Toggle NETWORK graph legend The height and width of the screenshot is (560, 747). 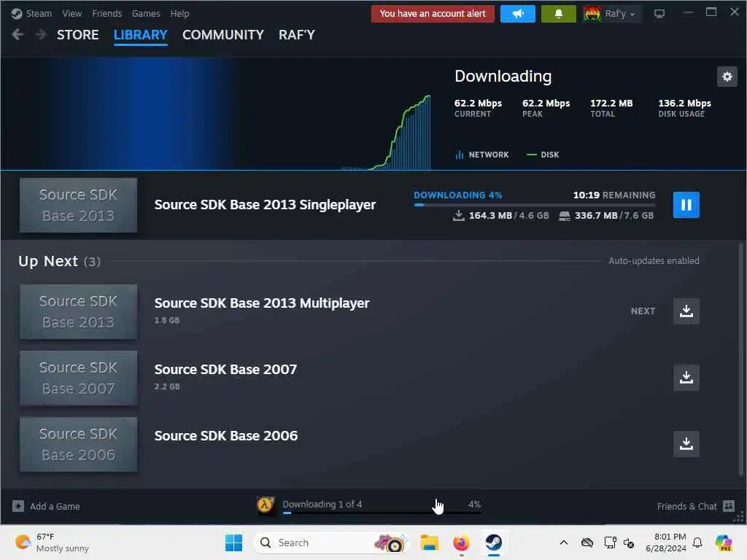pos(481,155)
